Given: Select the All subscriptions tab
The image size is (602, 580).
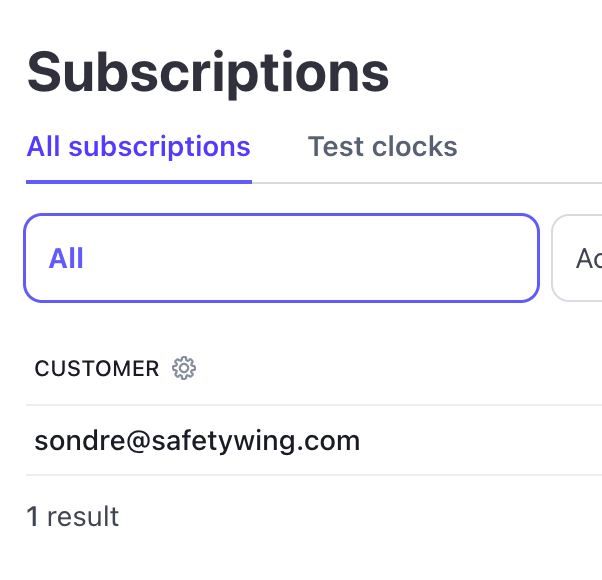Looking at the screenshot, I should coord(138,147).
